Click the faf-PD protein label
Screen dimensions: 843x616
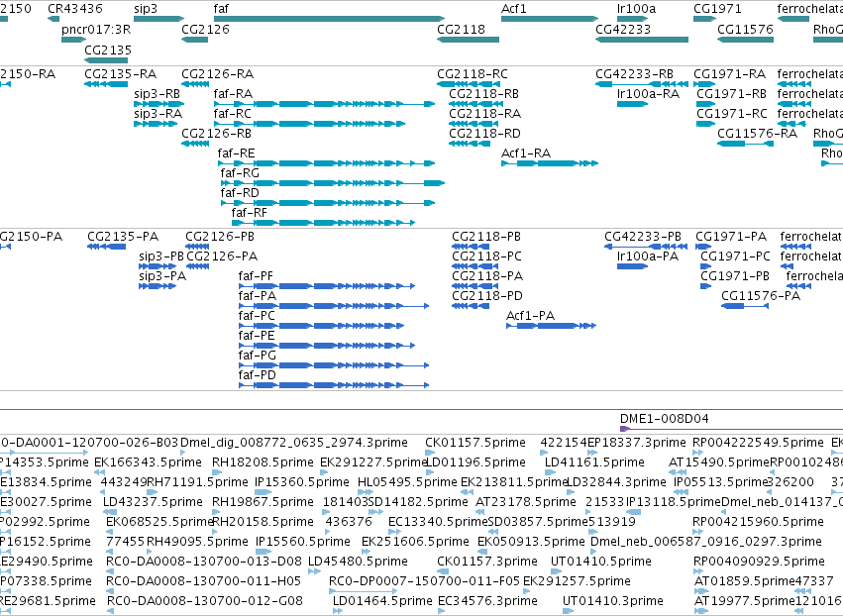(258, 374)
